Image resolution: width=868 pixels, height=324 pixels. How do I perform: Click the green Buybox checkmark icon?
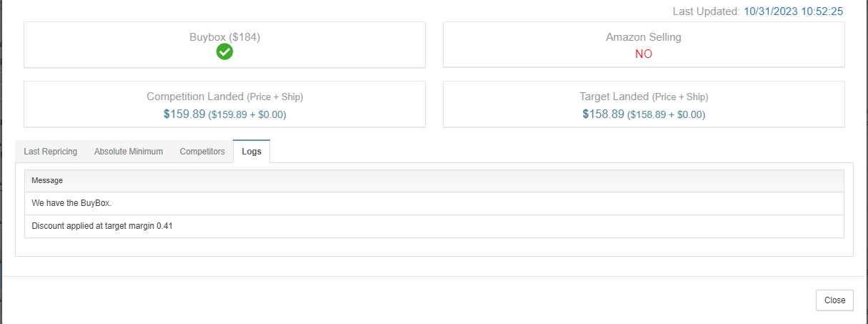click(x=224, y=51)
